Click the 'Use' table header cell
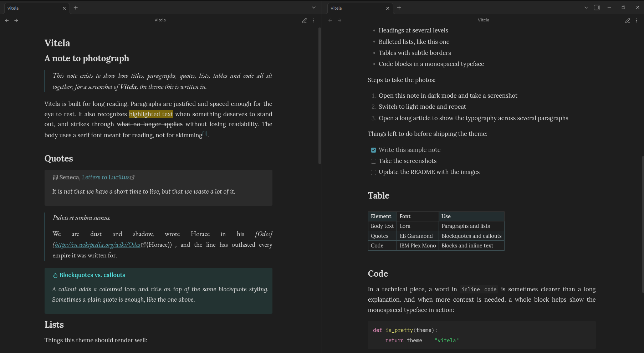Screen dimensions: 644x353 click(x=471, y=216)
